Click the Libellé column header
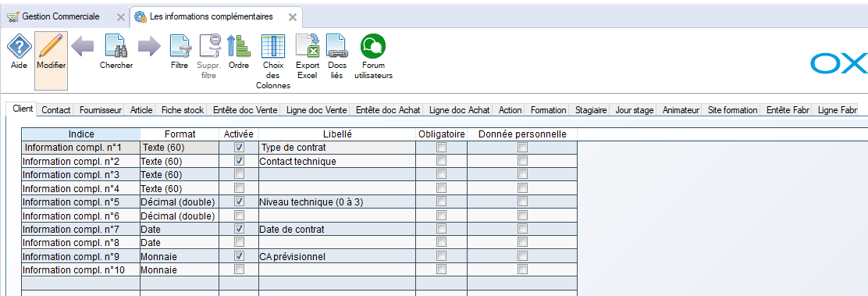Viewport: 868px width, 296px height. [x=337, y=134]
